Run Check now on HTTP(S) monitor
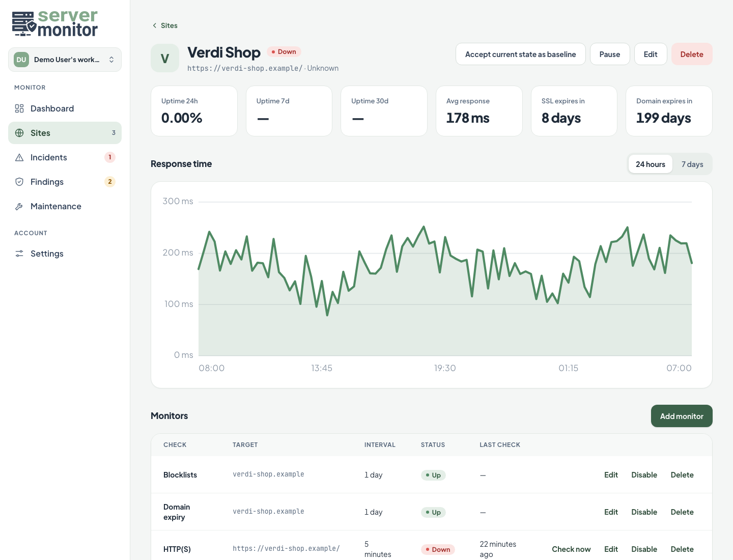 pyautogui.click(x=571, y=549)
